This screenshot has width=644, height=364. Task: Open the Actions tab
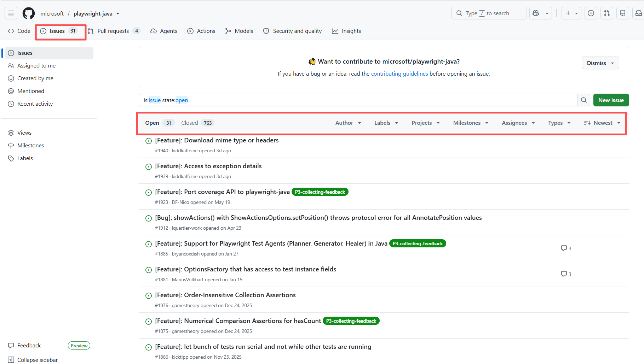click(201, 31)
